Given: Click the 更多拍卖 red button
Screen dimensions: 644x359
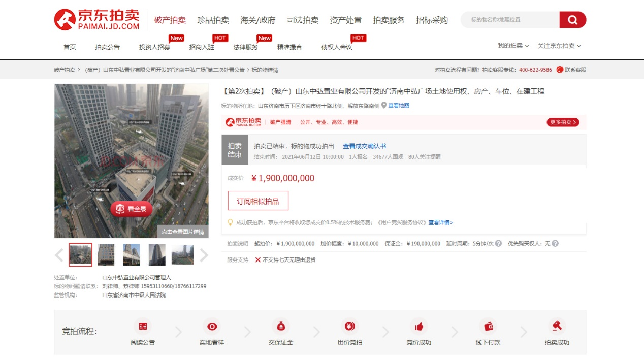Looking at the screenshot, I should click(563, 122).
